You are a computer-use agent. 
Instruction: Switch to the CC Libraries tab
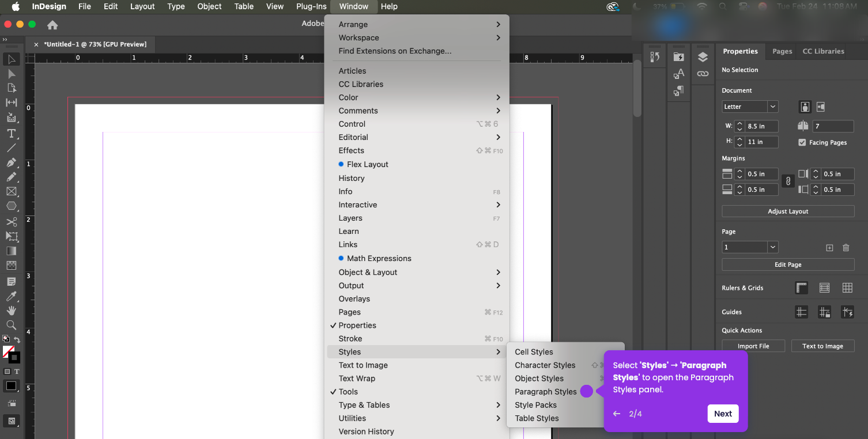tap(823, 51)
